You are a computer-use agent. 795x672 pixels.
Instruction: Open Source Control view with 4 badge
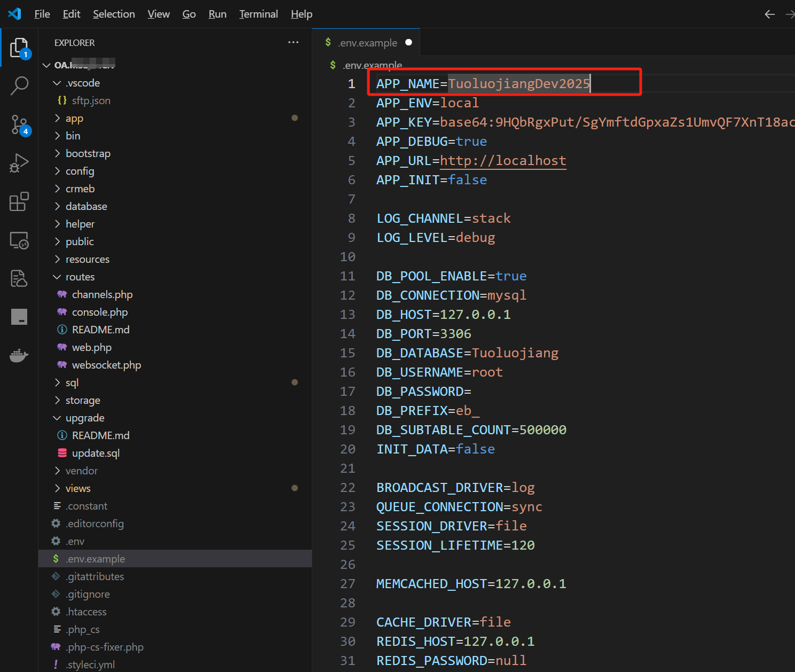pyautogui.click(x=19, y=125)
